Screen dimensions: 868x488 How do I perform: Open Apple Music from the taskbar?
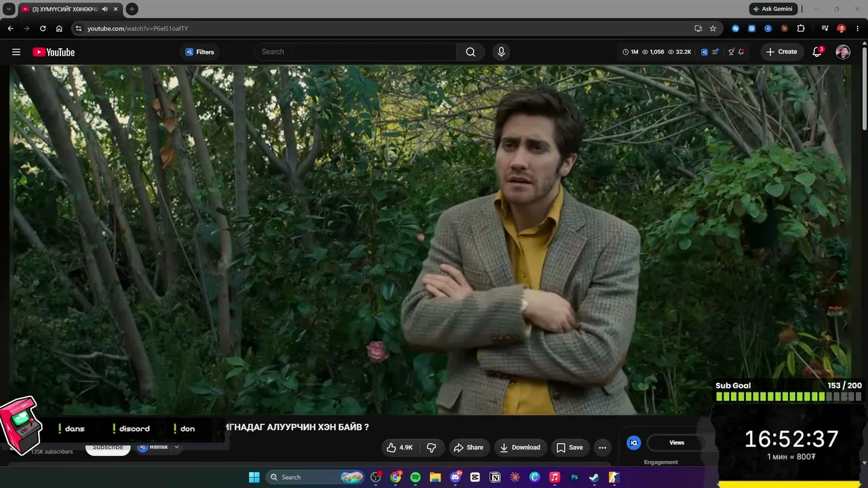[x=554, y=477]
